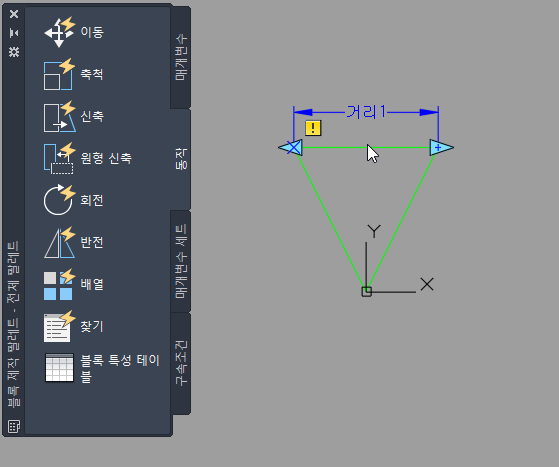Click the 블록 제작 팔레트 title bar text
The image size is (559, 467).
click(x=14, y=324)
